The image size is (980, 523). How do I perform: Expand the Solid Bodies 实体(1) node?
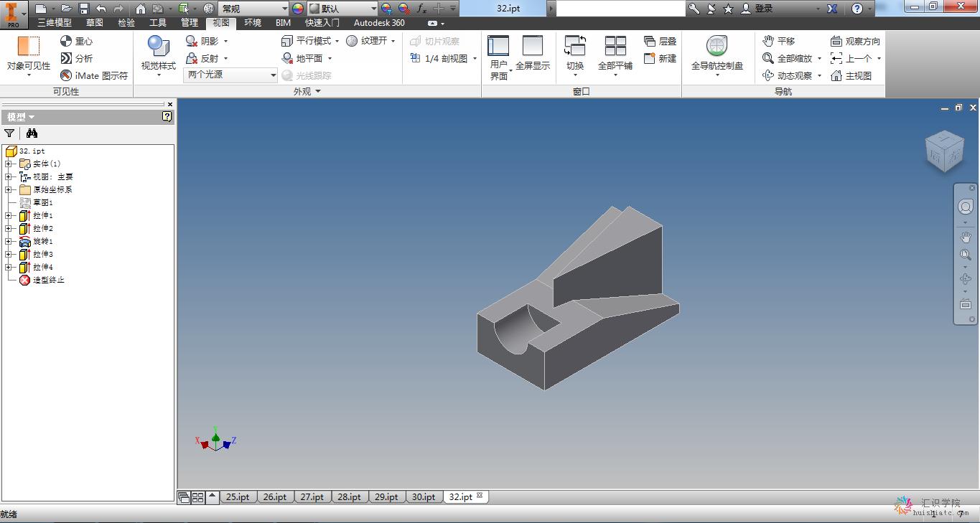8,164
